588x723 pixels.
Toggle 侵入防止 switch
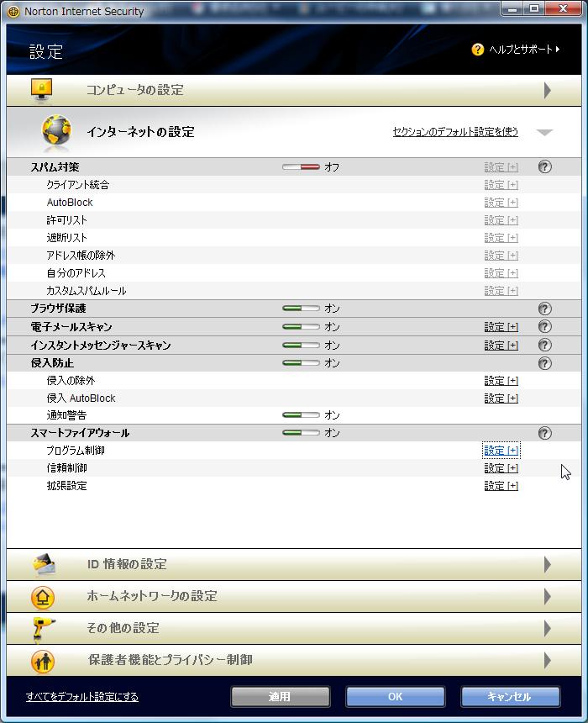point(301,363)
